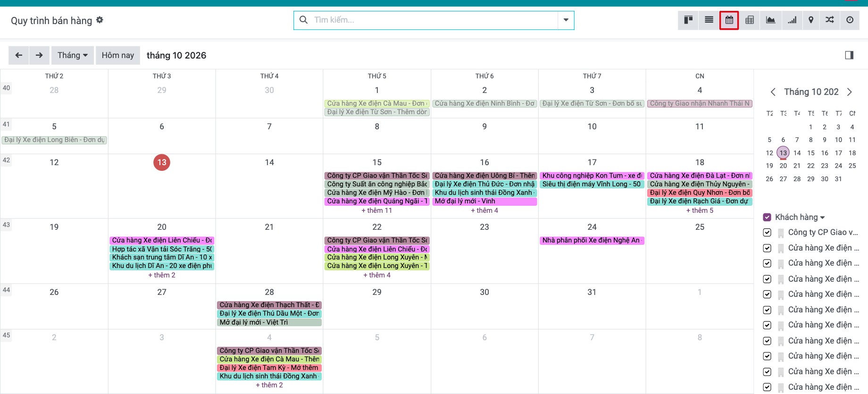The width and height of the screenshot is (868, 394).
Task: Go to previous month with left arrow button
Action: pos(19,55)
